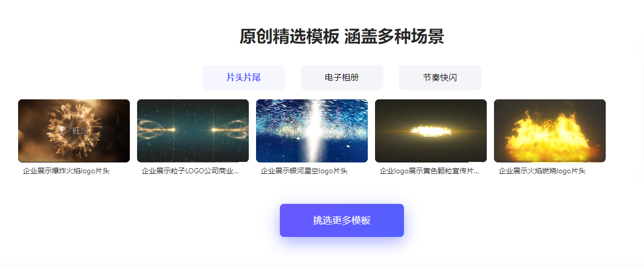Click the right particle swirl in the LOGO thumbnail
This screenshot has width=644, height=268.
pos(230,129)
